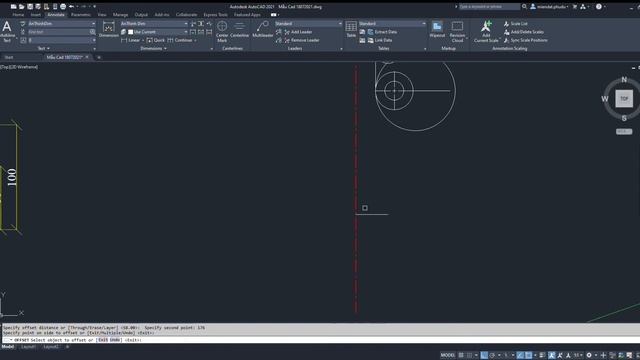Select the Linear dimension tool

click(x=130, y=40)
